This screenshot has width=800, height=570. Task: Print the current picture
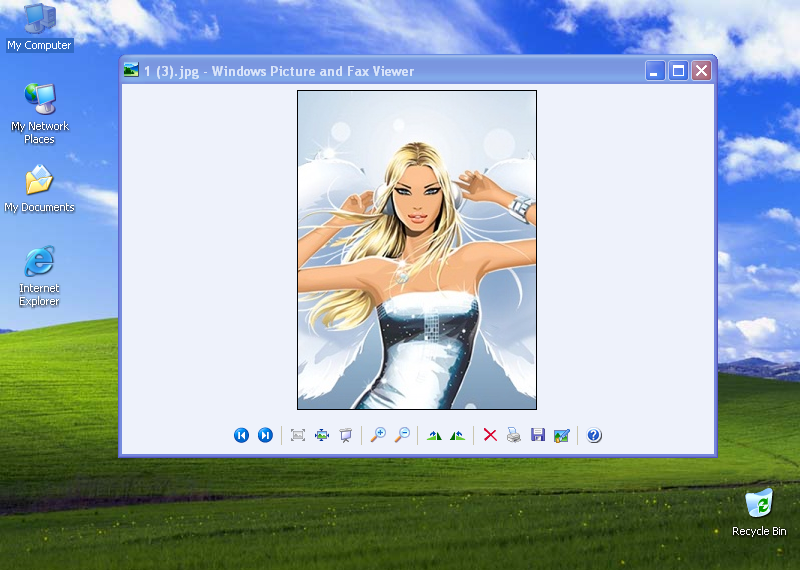514,435
